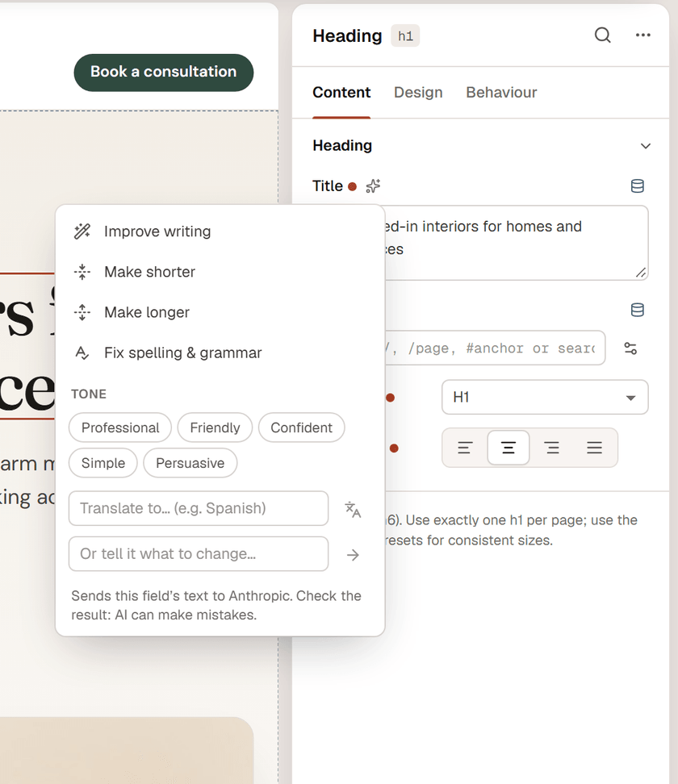
Task: Click the Translate to language input
Action: point(199,508)
